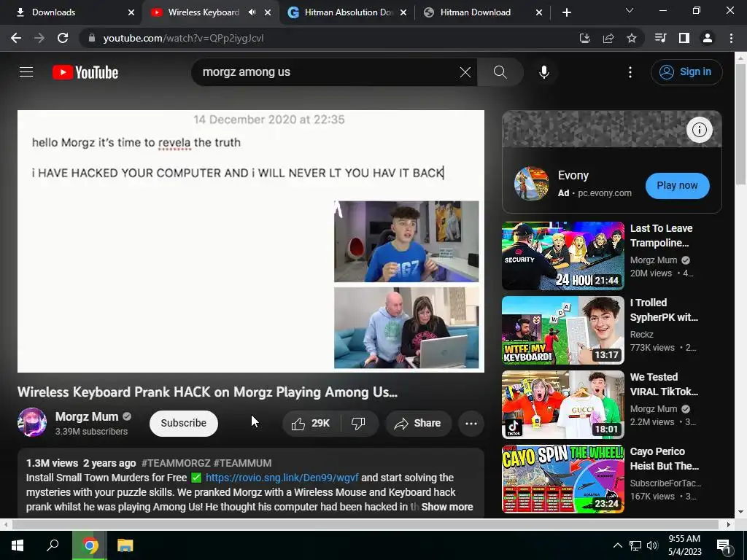
Task: Open Evony ad logo image
Action: coord(532,184)
